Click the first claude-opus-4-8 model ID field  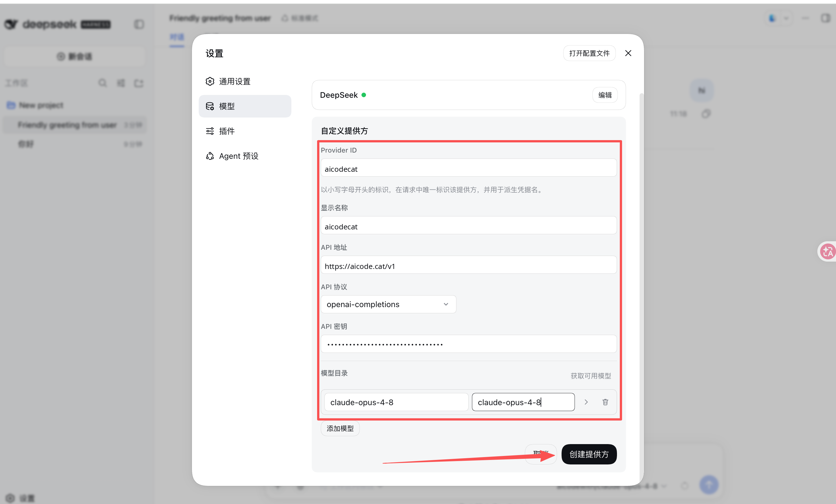point(396,402)
